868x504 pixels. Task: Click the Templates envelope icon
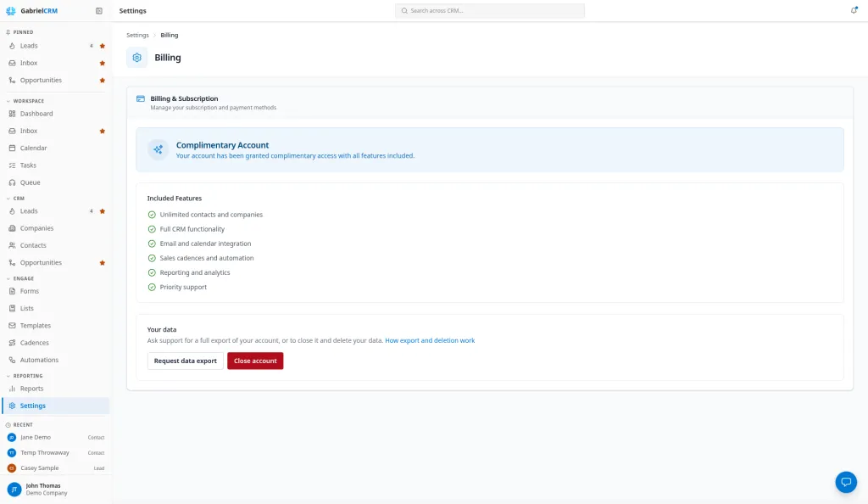[x=12, y=326]
